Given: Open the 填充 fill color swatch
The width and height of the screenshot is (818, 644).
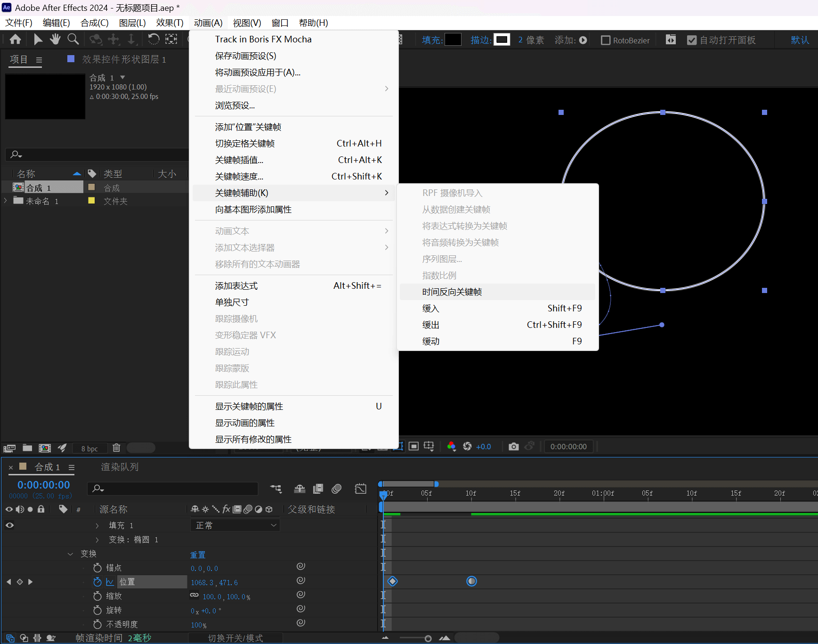Looking at the screenshot, I should tap(453, 40).
